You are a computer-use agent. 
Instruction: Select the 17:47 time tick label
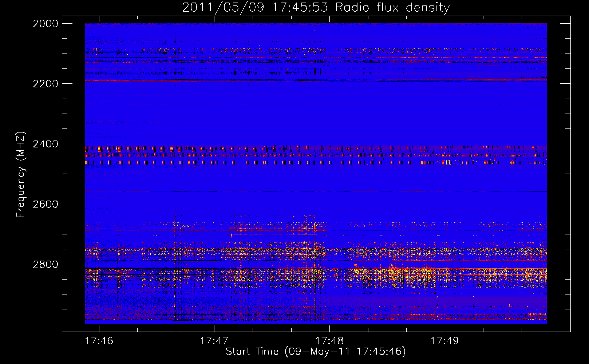point(214,341)
